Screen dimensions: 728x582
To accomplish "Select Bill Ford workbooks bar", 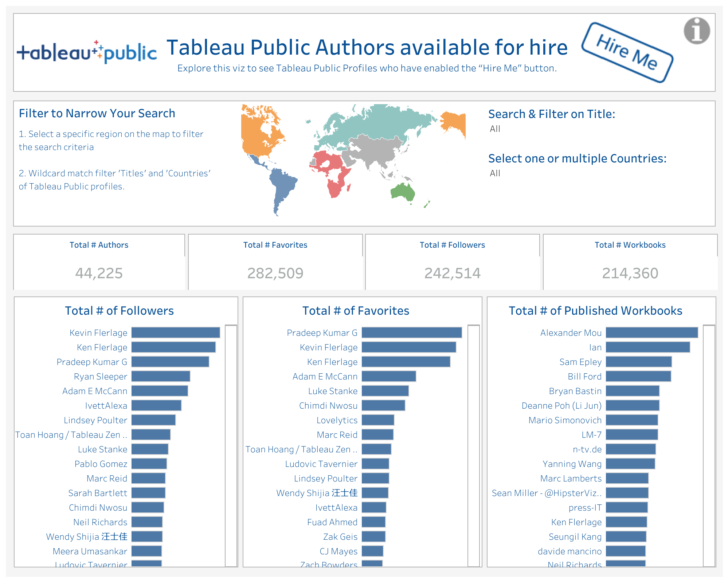I will 638,376.
